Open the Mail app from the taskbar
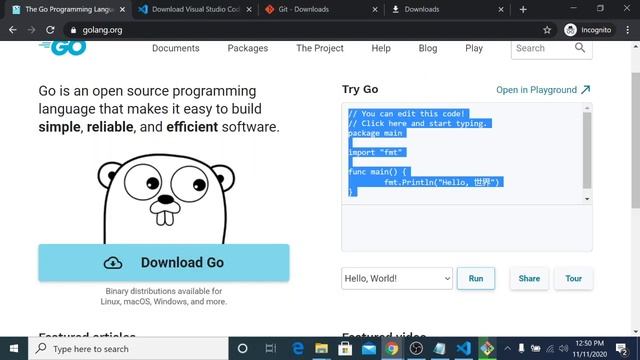The height and width of the screenshot is (360, 640). (x=369, y=349)
